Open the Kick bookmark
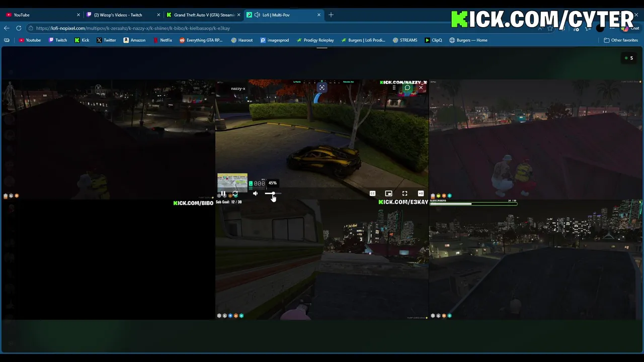 pyautogui.click(x=82, y=40)
